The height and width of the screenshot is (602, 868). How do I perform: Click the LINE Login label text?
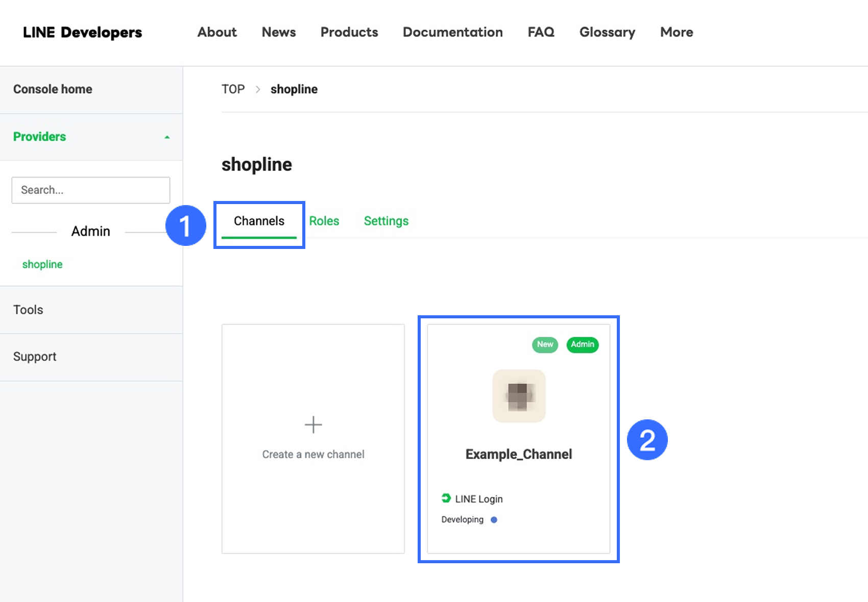[x=479, y=499]
